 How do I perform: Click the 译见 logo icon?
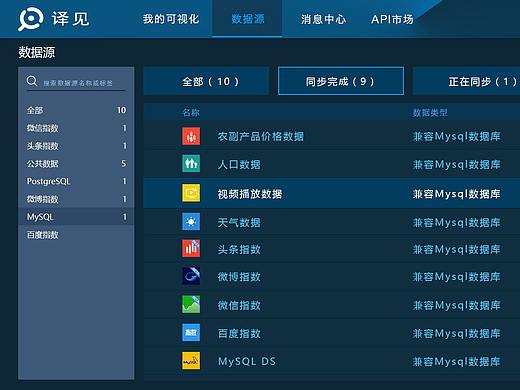pos(30,19)
